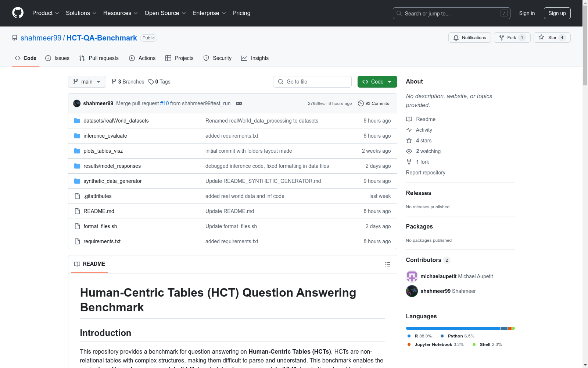The image size is (588, 368).
Task: Switch to the Actions tab
Action: [x=142, y=58]
